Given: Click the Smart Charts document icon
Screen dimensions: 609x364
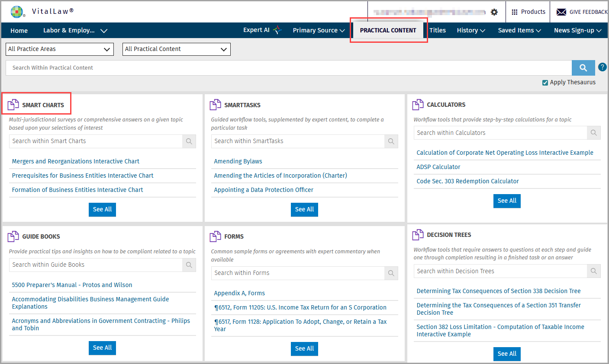Looking at the screenshot, I should (x=13, y=105).
